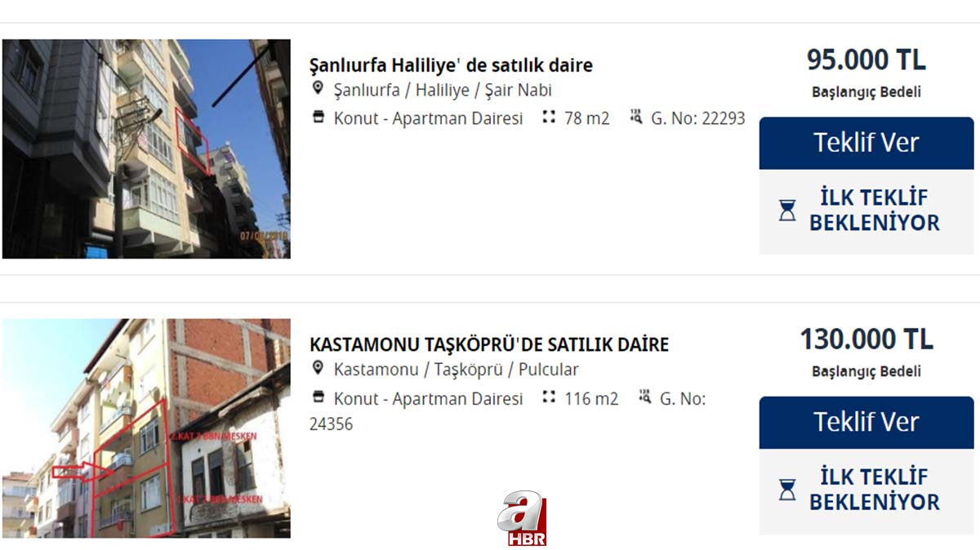Open the Şanlıurfa Haliliye' de satılık daire title
This screenshot has width=980, height=550.
(x=451, y=65)
